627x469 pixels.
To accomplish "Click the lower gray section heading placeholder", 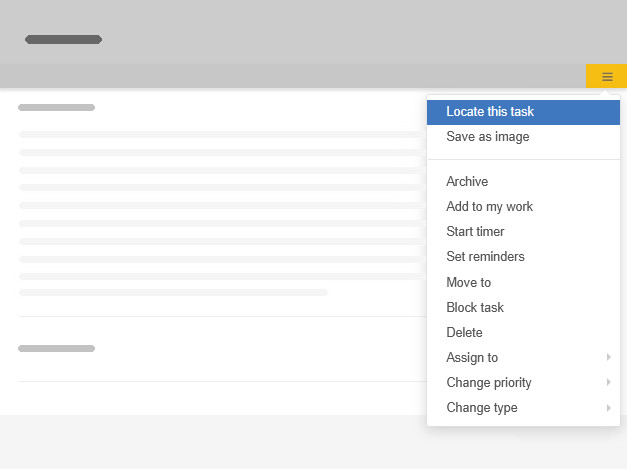I will 56,349.
